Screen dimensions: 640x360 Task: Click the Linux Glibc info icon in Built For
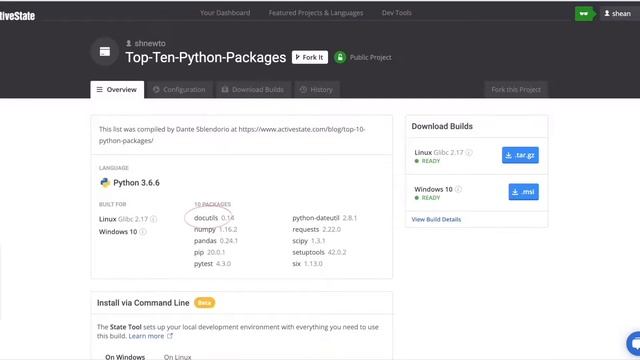[153, 219]
